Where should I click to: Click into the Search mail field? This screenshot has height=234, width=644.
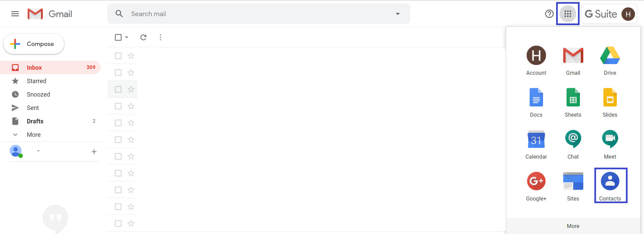[255, 14]
